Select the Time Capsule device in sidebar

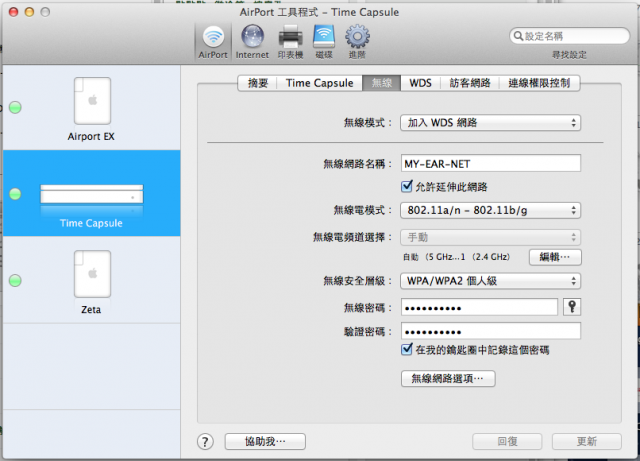91,193
